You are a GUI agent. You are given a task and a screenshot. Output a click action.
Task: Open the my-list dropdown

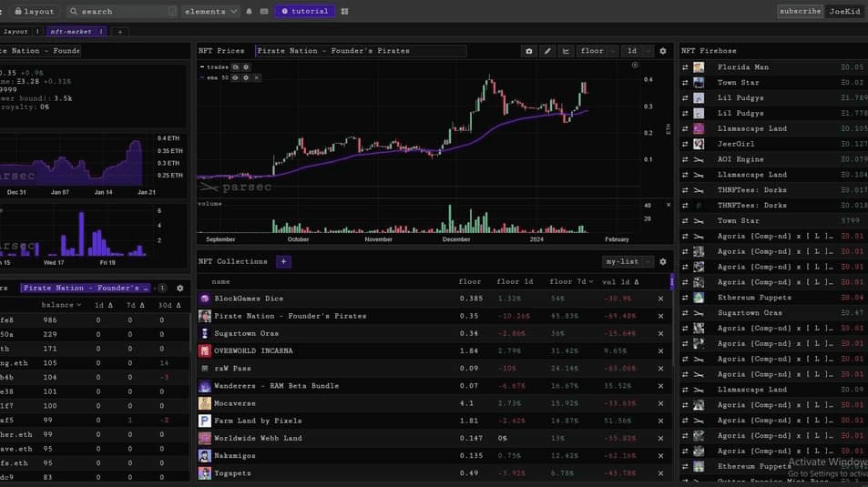[x=628, y=262]
